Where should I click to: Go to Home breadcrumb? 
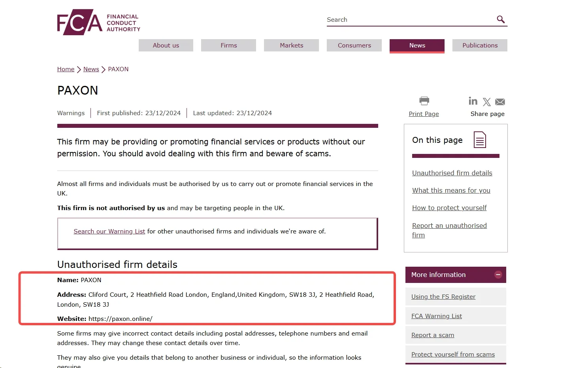66,69
